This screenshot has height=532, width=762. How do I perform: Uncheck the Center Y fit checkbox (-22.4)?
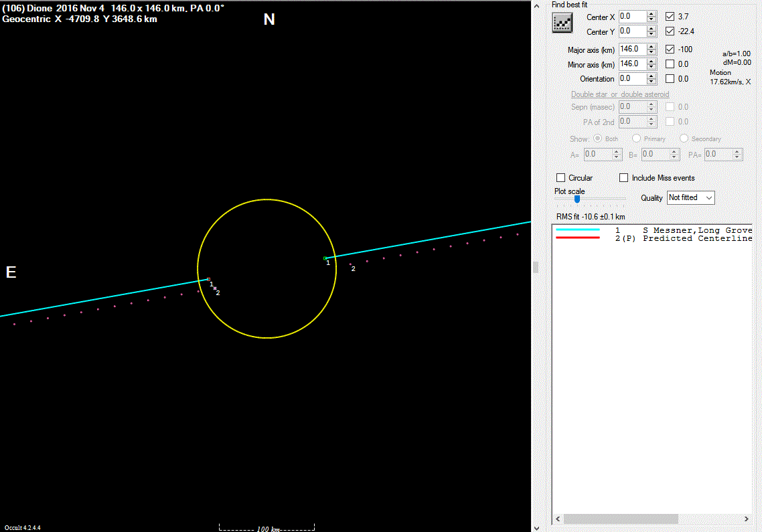[670, 31]
